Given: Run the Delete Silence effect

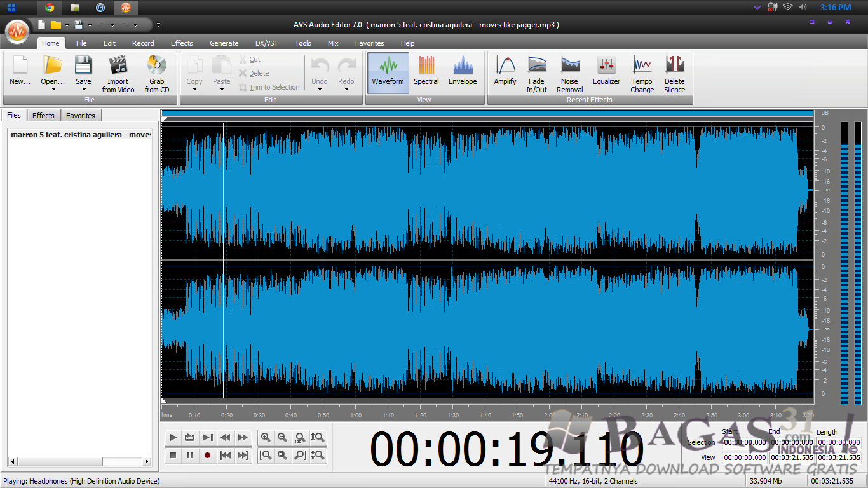Looking at the screenshot, I should (675, 74).
